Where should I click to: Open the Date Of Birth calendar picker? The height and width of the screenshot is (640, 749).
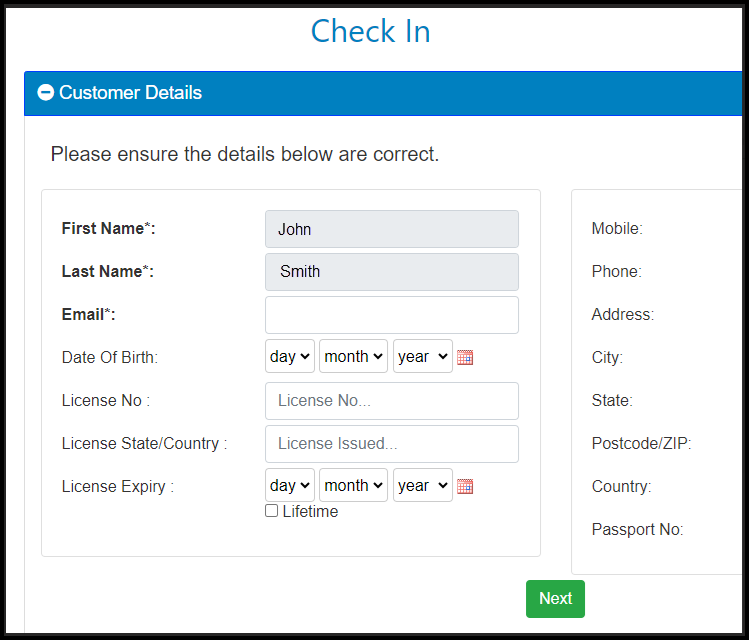pos(465,357)
